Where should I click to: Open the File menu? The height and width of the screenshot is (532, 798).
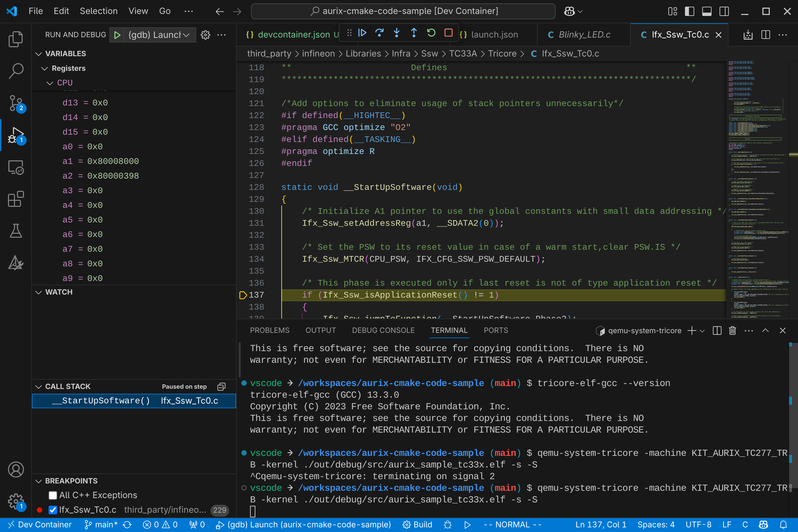point(36,11)
